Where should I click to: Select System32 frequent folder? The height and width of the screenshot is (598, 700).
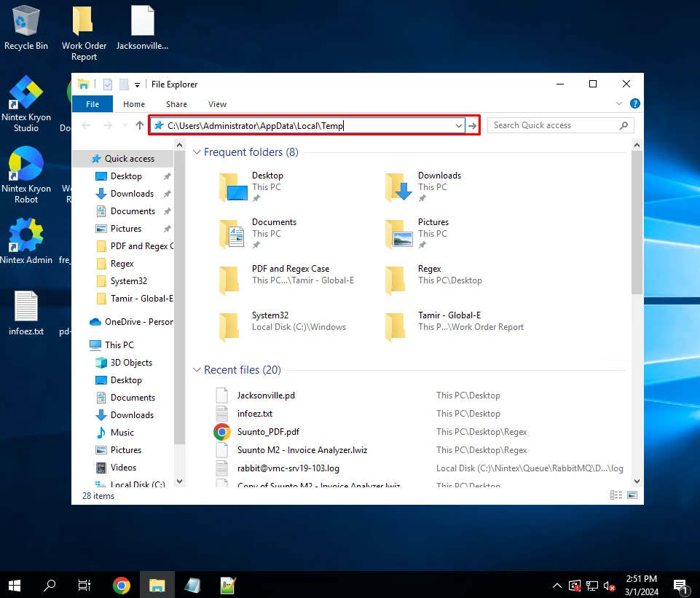(282, 327)
